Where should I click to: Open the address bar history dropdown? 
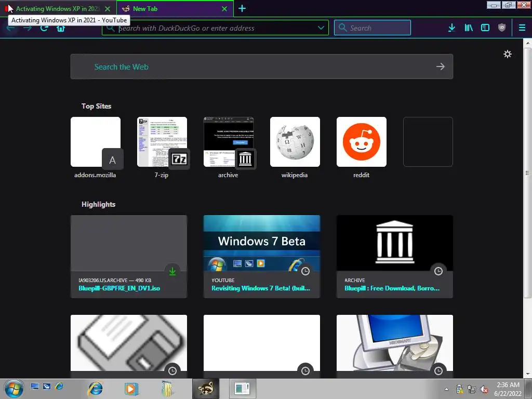tap(321, 28)
